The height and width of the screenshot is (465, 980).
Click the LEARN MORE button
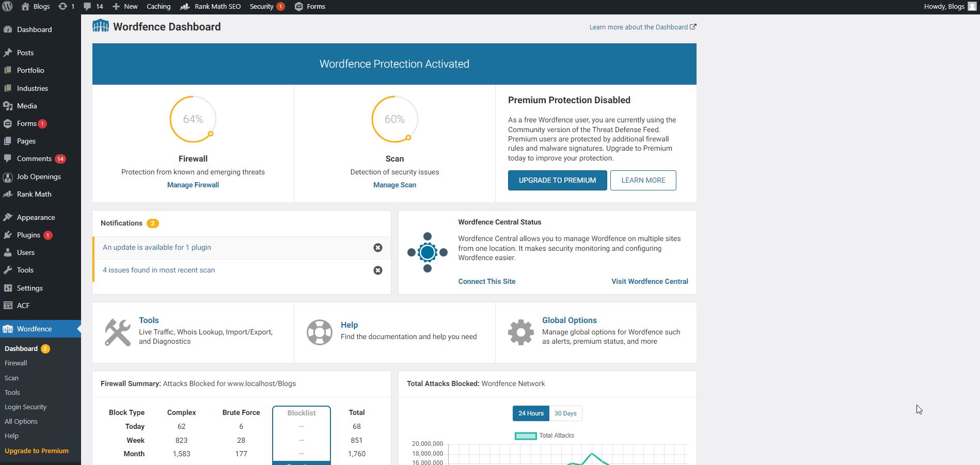643,180
